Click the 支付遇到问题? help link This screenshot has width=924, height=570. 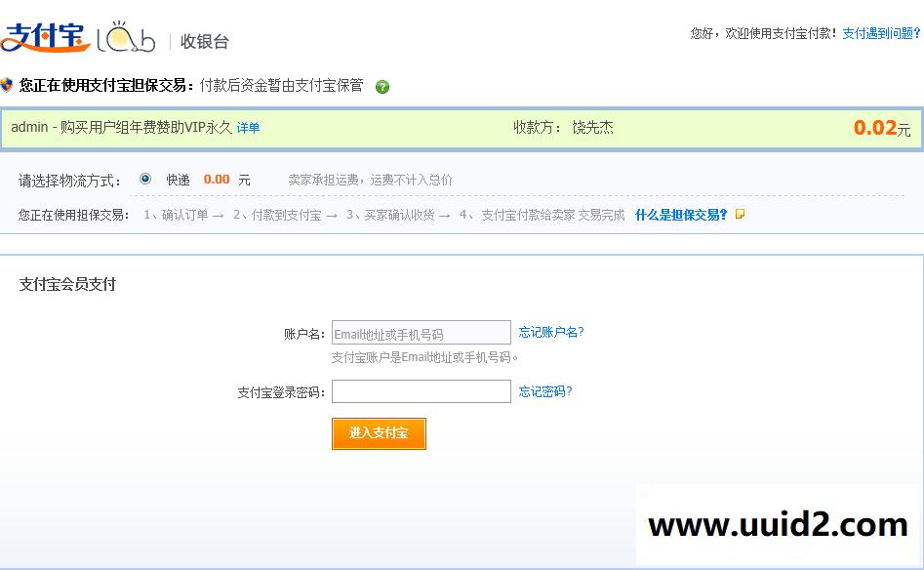point(879,32)
